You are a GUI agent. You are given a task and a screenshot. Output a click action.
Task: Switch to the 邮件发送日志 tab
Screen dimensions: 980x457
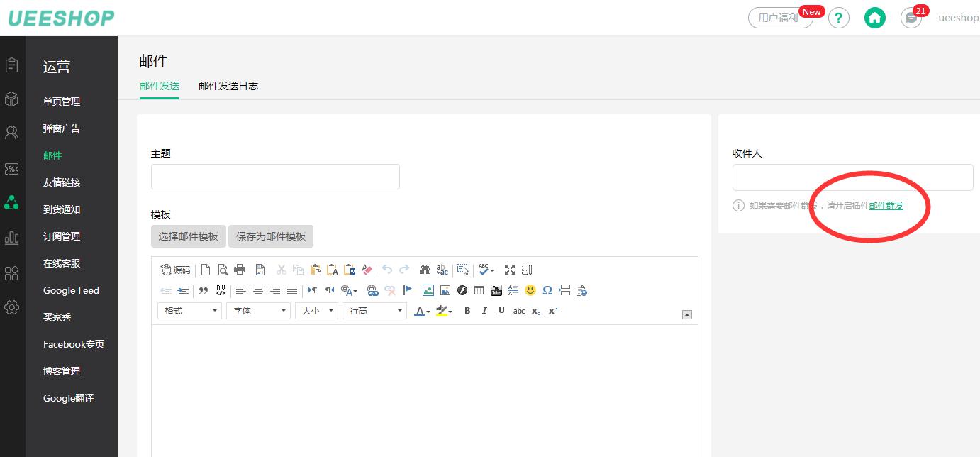point(228,86)
